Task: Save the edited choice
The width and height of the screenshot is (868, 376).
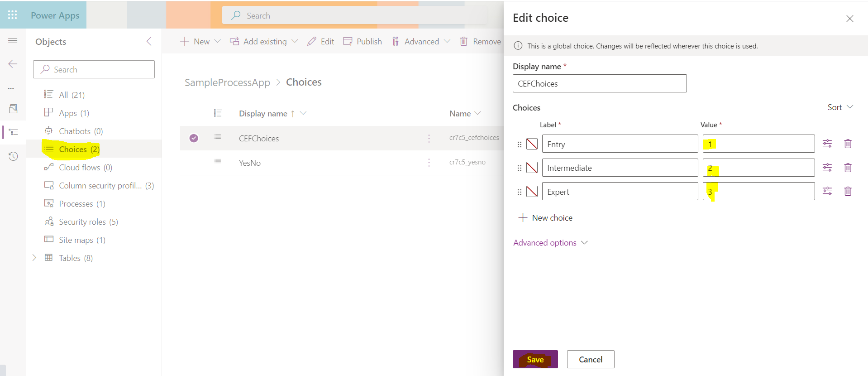Action: [535, 359]
